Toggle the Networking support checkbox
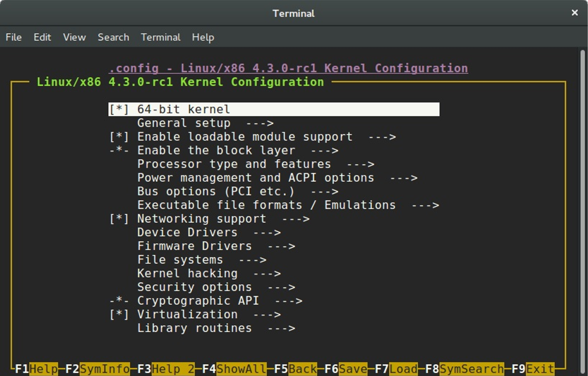Screen dimensions: 588x376 119,219
